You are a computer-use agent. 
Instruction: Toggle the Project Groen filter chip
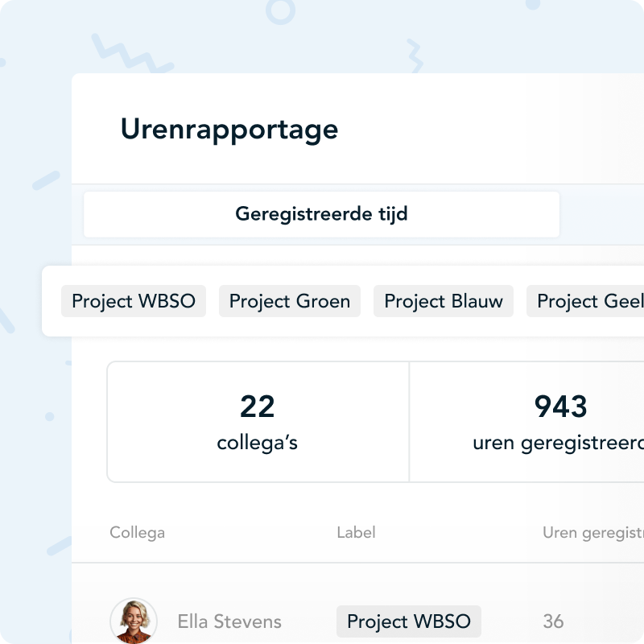tap(290, 301)
